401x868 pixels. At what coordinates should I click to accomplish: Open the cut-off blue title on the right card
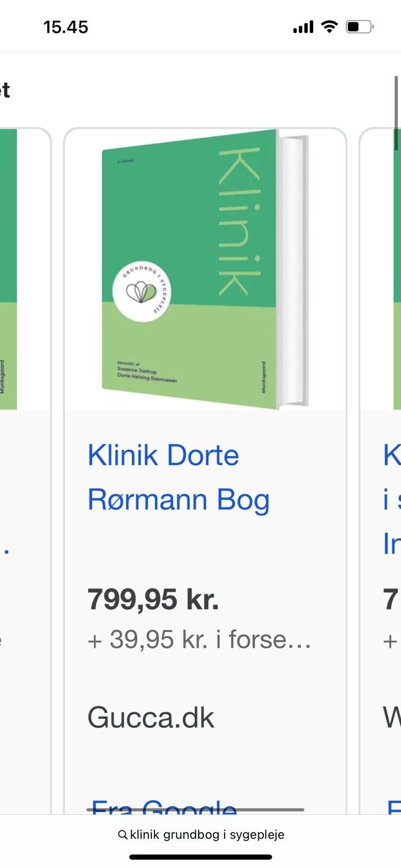pyautogui.click(x=392, y=499)
